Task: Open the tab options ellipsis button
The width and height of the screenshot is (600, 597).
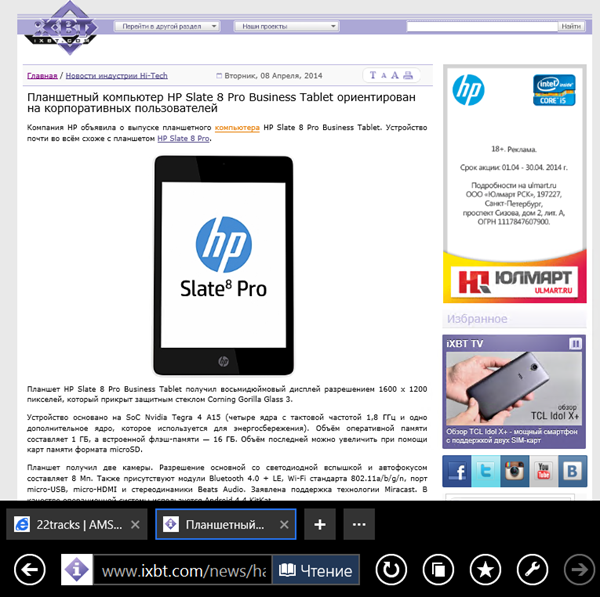Action: [x=359, y=524]
